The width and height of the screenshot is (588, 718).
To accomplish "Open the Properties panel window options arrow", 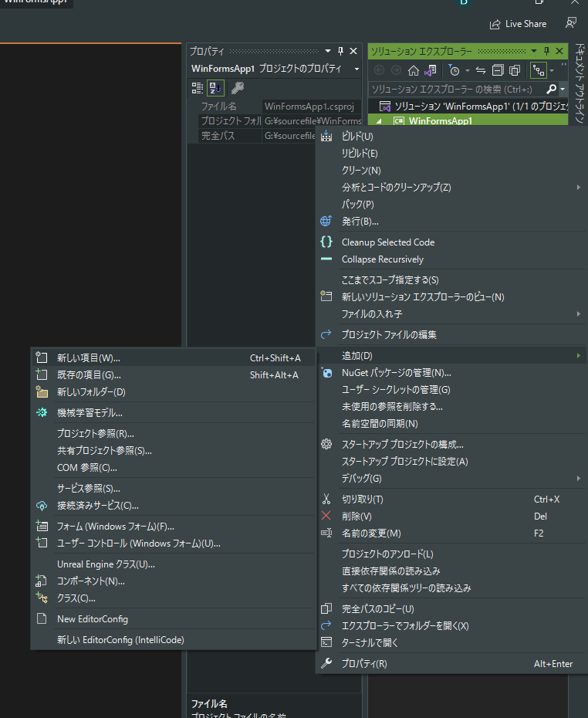I will pos(328,51).
